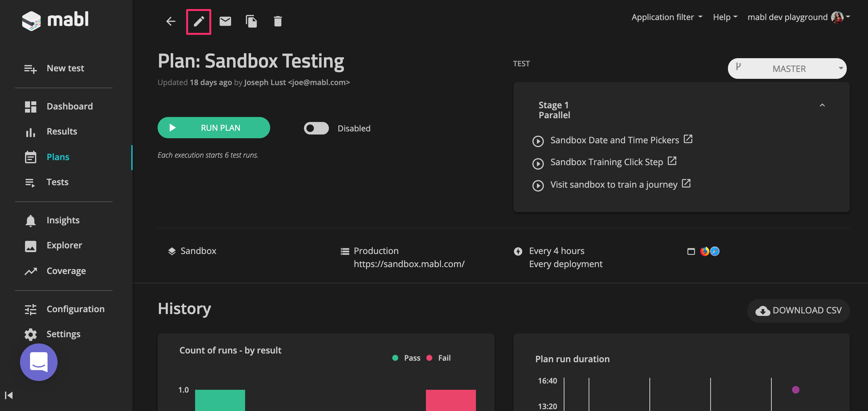This screenshot has width=868, height=411.
Task: Open Sandbox Date and Time Pickers external link
Action: [688, 139]
